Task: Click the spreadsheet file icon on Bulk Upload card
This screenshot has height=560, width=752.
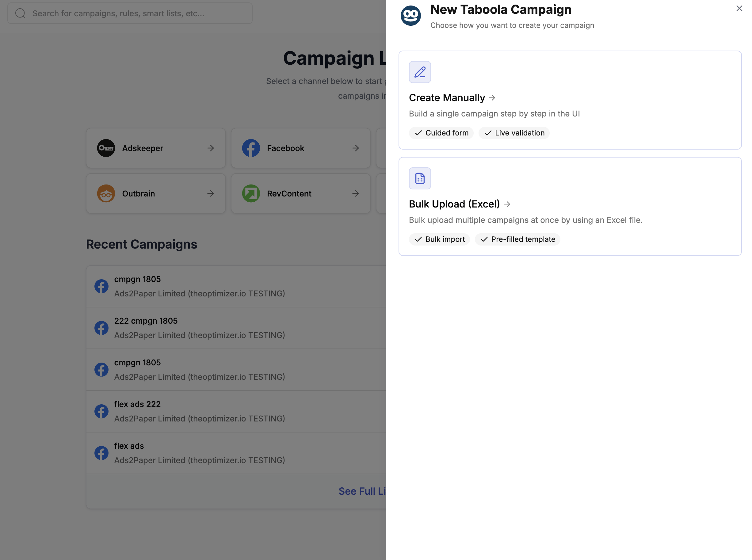Action: (420, 178)
